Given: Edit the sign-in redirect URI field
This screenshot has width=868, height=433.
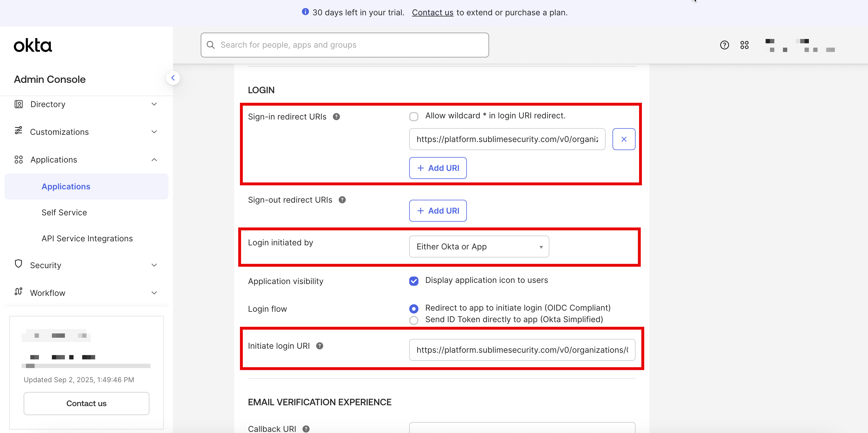Looking at the screenshot, I should pos(507,139).
